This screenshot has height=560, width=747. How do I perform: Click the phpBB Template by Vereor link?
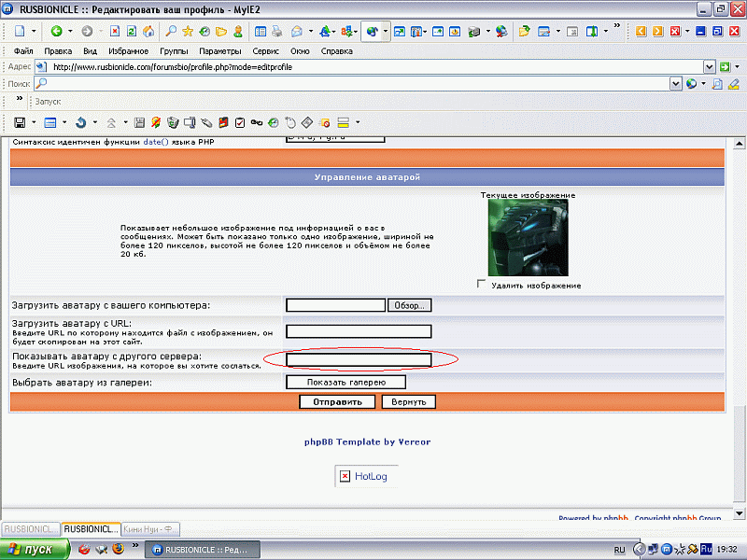367,441
